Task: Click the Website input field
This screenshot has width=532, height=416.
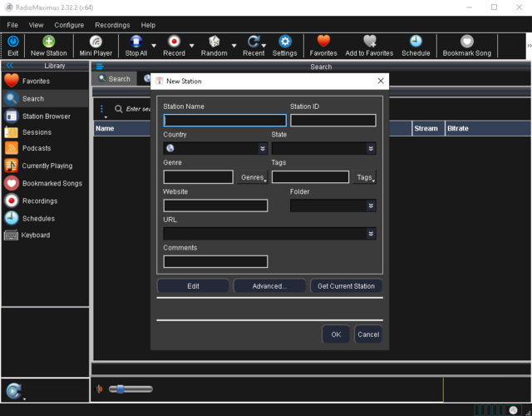Action: [x=215, y=206]
